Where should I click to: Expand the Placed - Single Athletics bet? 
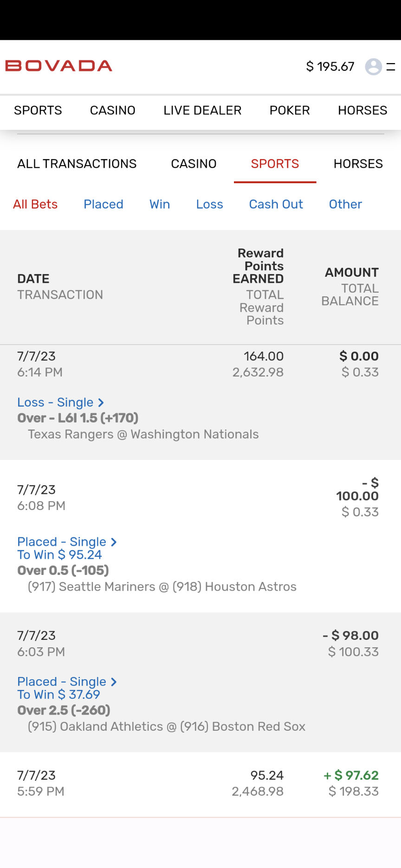(67, 682)
